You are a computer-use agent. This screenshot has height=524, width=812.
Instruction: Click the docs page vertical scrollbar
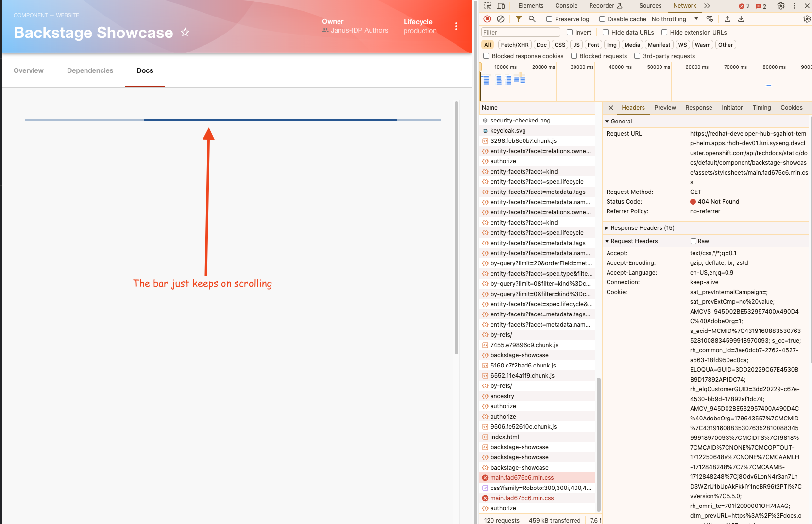tap(457, 227)
